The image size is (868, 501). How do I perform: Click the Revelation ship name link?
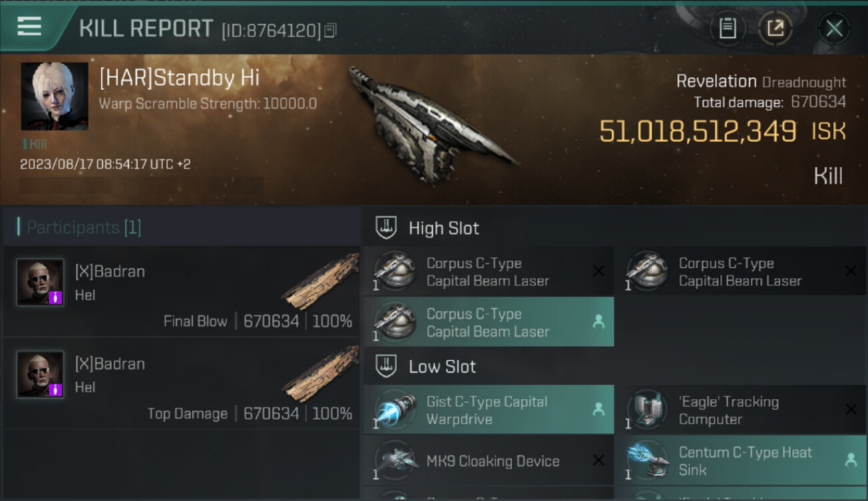tap(716, 81)
